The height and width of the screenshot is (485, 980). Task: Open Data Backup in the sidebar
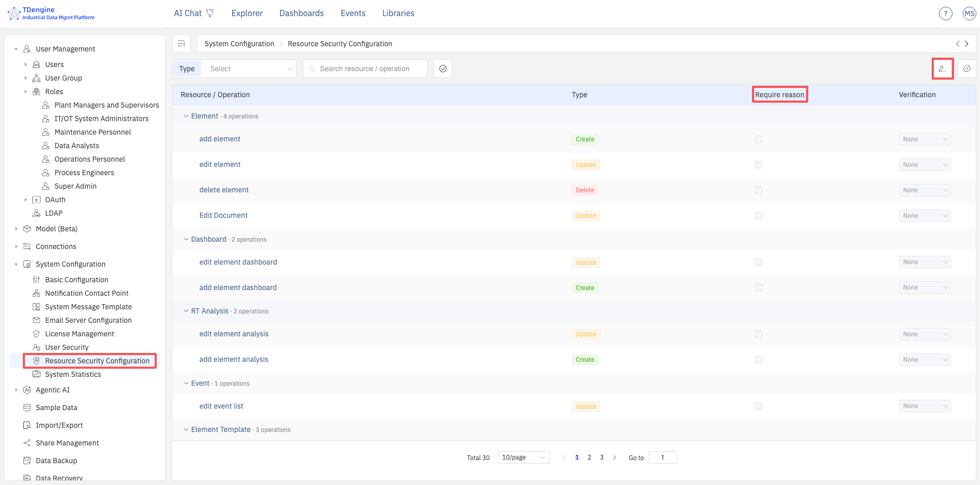(56, 461)
